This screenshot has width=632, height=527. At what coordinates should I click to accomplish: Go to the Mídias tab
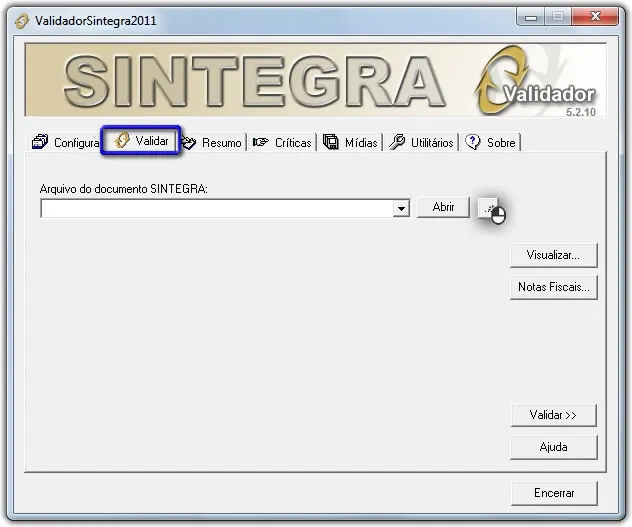coord(350,142)
